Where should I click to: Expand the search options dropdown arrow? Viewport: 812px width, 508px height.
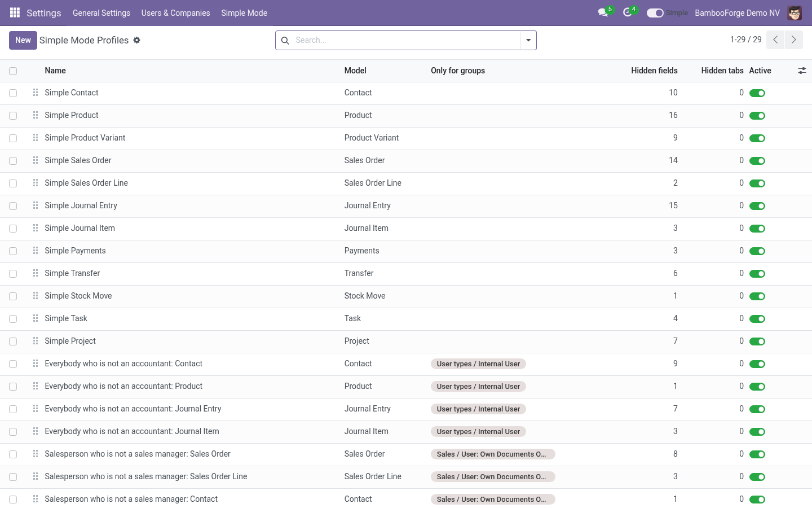click(528, 40)
